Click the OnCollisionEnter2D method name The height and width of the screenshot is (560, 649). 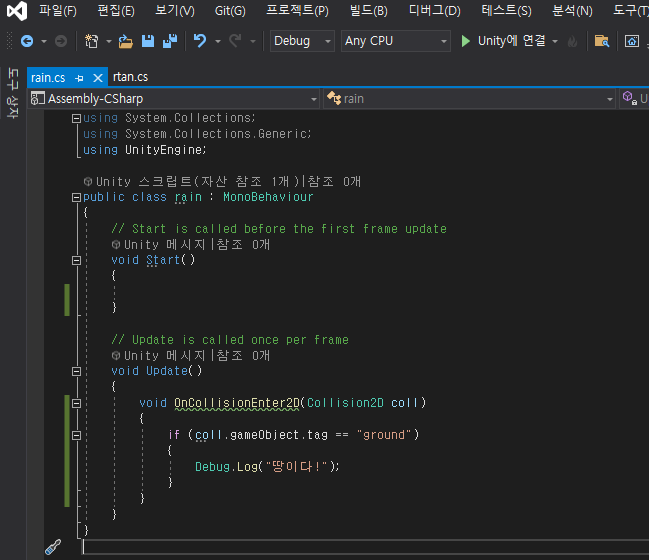pyautogui.click(x=237, y=403)
